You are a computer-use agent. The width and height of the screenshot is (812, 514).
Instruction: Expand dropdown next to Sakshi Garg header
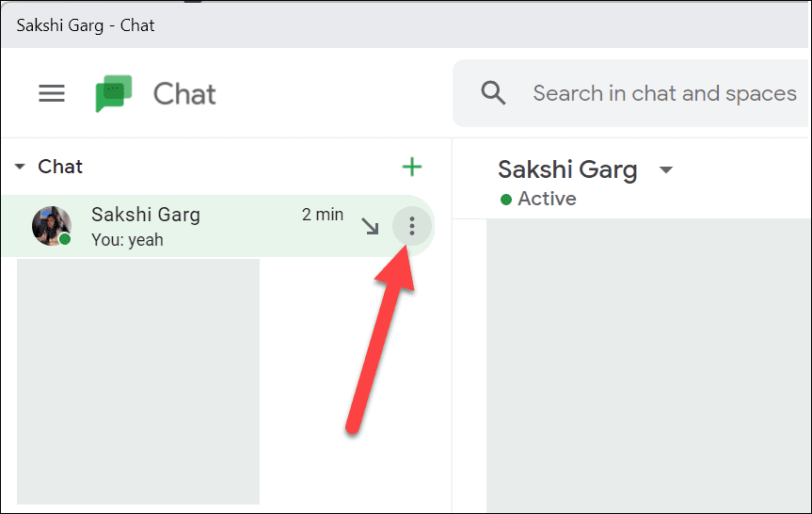[x=666, y=169]
